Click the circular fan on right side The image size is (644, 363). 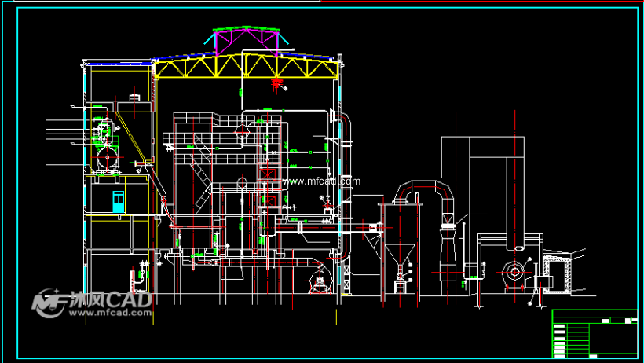[514, 273]
